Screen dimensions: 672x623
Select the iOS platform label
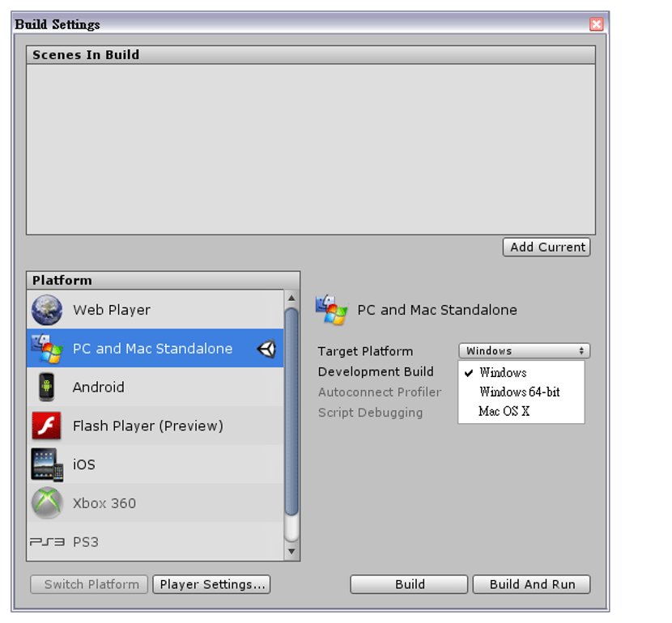84,464
